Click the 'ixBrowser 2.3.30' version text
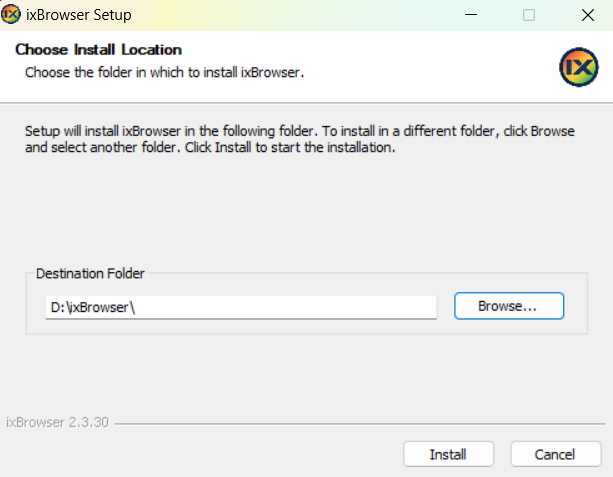The image size is (613, 477). (x=57, y=422)
